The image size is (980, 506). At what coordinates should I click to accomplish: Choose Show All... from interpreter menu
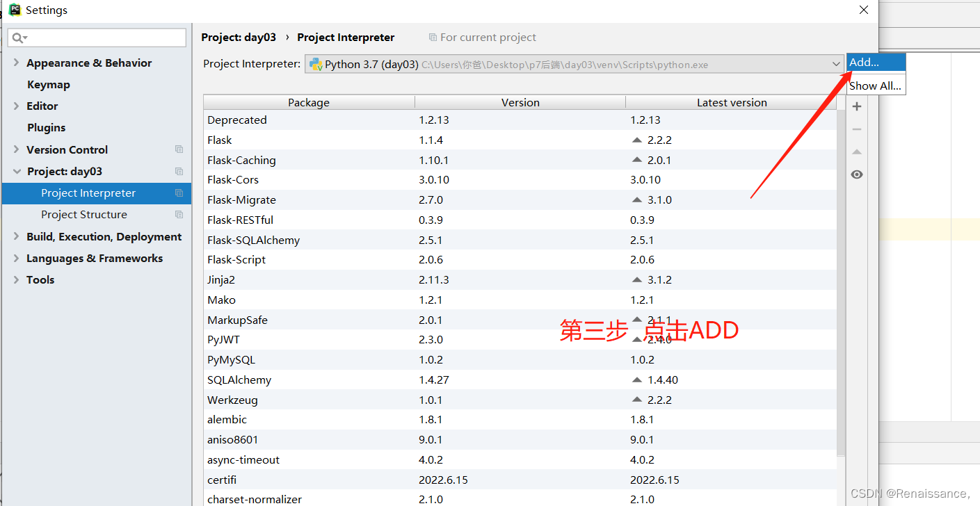click(x=876, y=85)
